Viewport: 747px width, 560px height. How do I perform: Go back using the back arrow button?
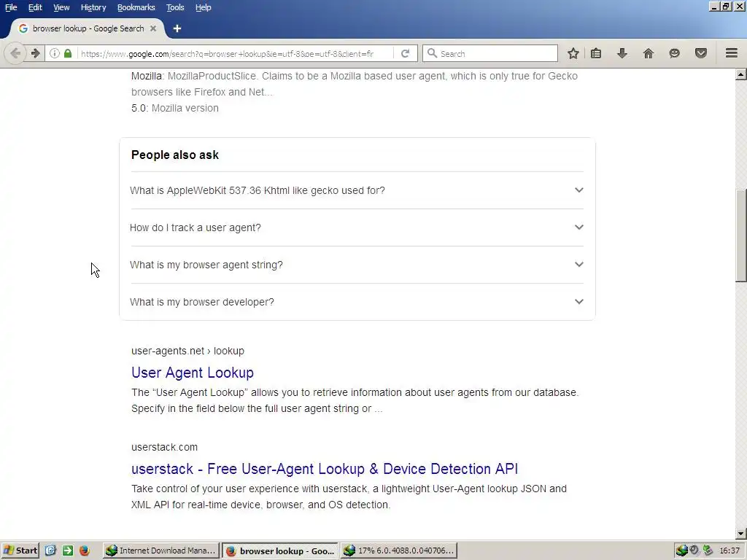point(15,53)
